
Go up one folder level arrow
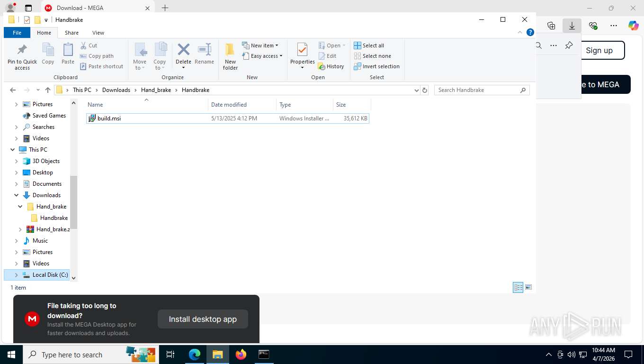(x=48, y=90)
